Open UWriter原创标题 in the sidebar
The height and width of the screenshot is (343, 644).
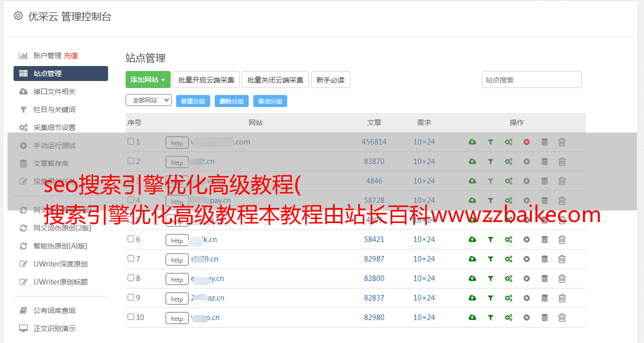(x=61, y=282)
